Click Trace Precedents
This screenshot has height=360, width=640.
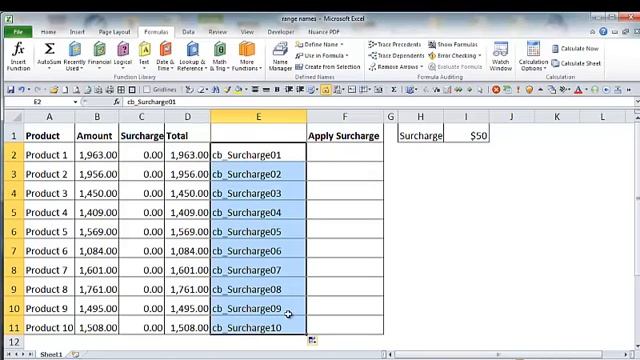(395, 44)
